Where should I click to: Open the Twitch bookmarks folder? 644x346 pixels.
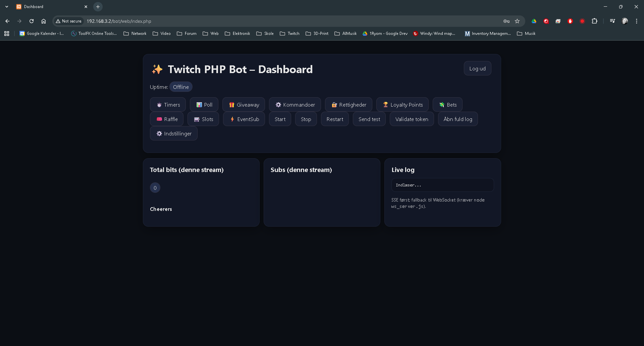point(289,34)
